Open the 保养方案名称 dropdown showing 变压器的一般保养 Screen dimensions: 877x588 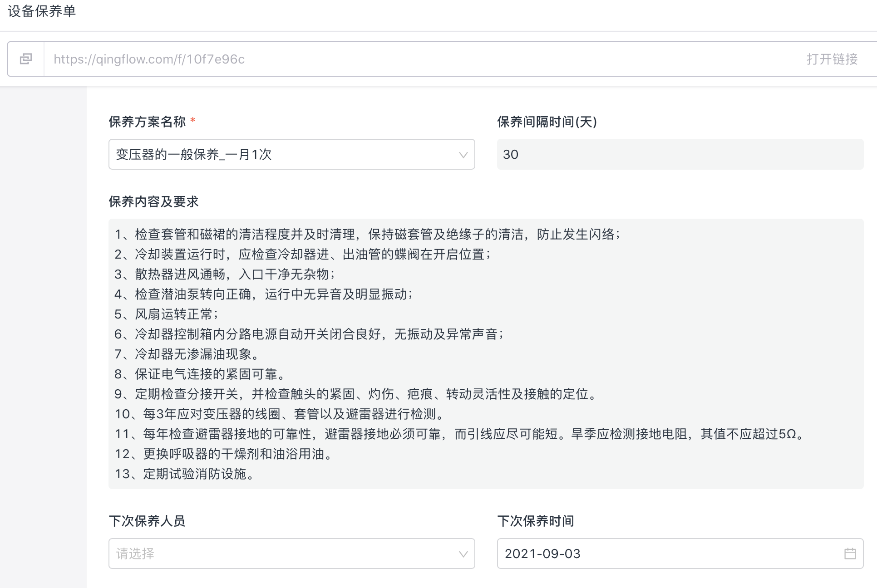tap(281, 155)
